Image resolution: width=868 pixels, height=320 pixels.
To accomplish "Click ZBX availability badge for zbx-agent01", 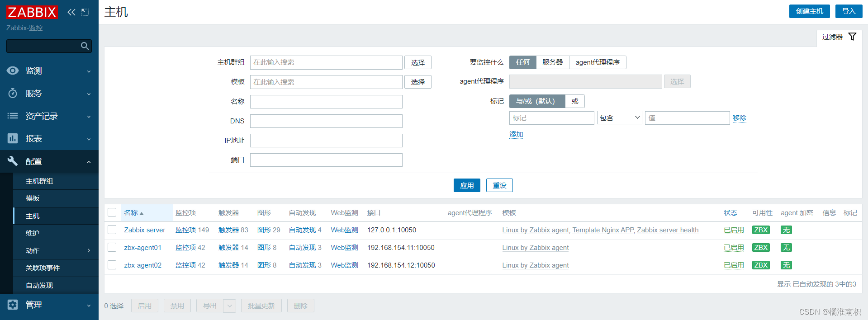I will point(761,248).
